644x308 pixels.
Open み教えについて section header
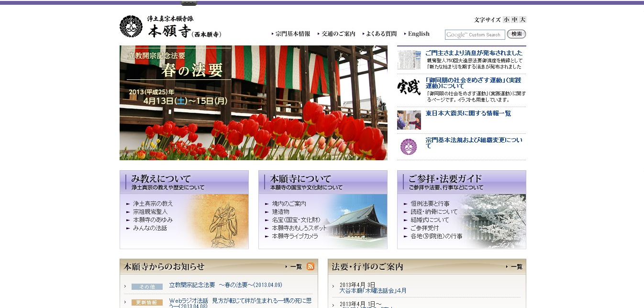click(184, 182)
